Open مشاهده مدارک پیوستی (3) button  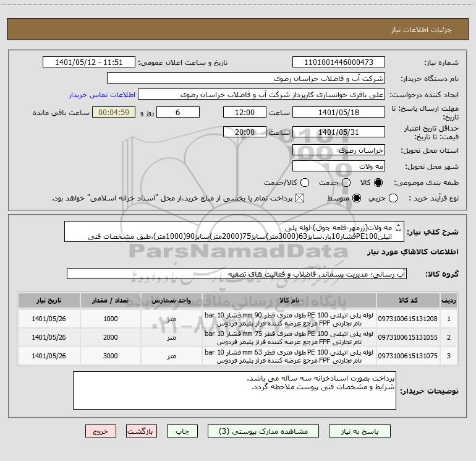pyautogui.click(x=263, y=431)
